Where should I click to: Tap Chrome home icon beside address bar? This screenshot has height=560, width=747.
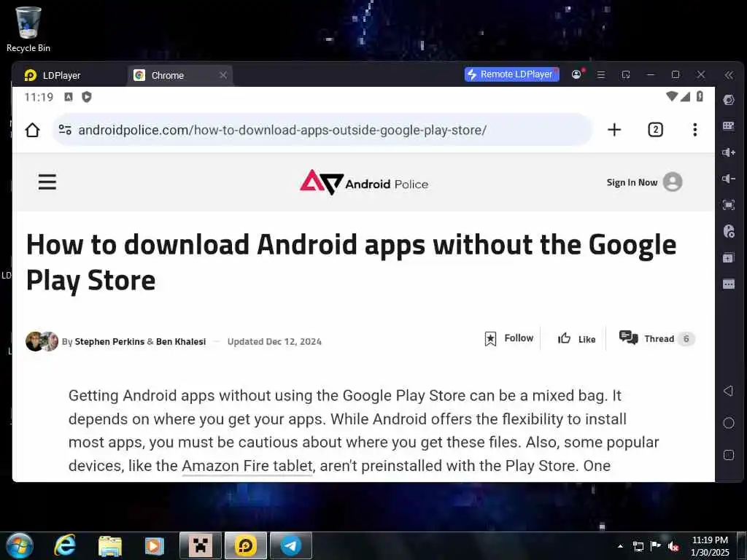[x=32, y=130]
